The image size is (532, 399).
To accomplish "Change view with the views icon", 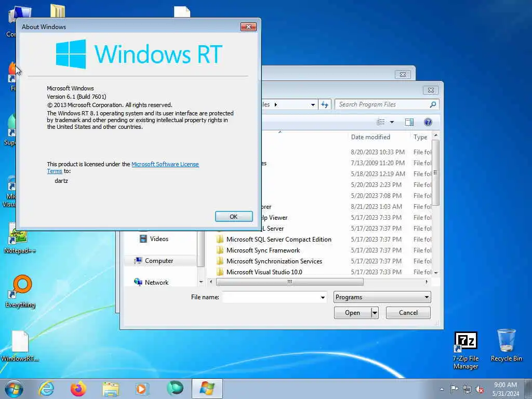I will point(381,122).
